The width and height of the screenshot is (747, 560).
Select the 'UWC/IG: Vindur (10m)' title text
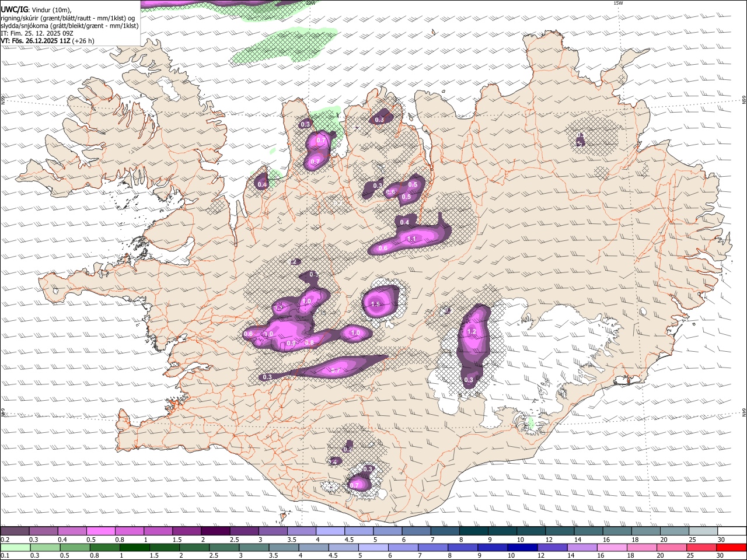[x=36, y=10]
